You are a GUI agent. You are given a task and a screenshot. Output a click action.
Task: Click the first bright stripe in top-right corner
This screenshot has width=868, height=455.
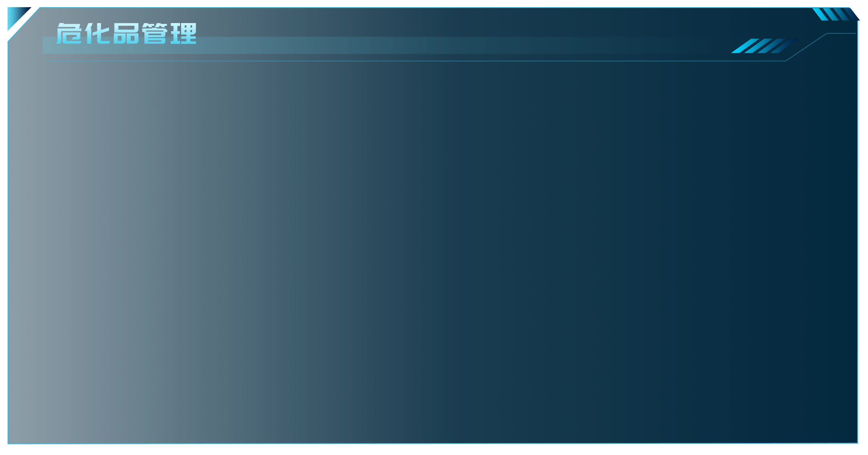820,14
